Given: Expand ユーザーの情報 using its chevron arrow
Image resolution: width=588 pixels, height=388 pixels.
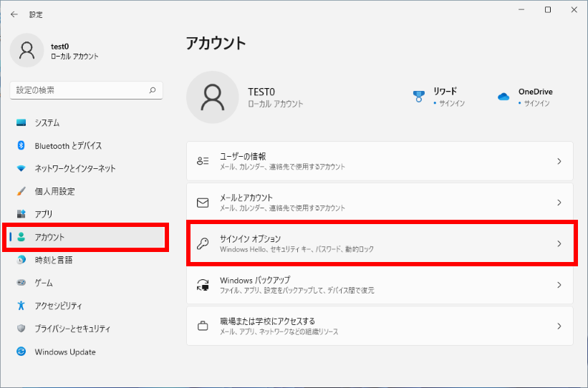Looking at the screenshot, I should tap(559, 162).
